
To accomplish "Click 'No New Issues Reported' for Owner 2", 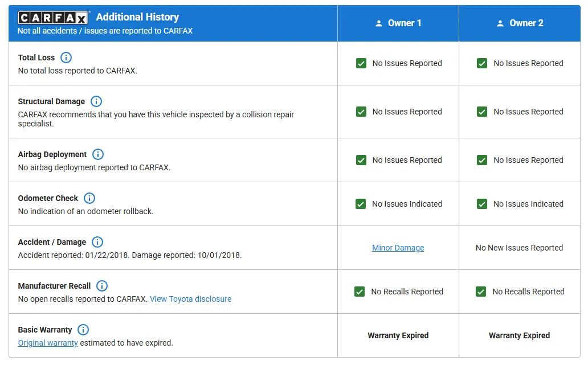I will pyautogui.click(x=520, y=248).
